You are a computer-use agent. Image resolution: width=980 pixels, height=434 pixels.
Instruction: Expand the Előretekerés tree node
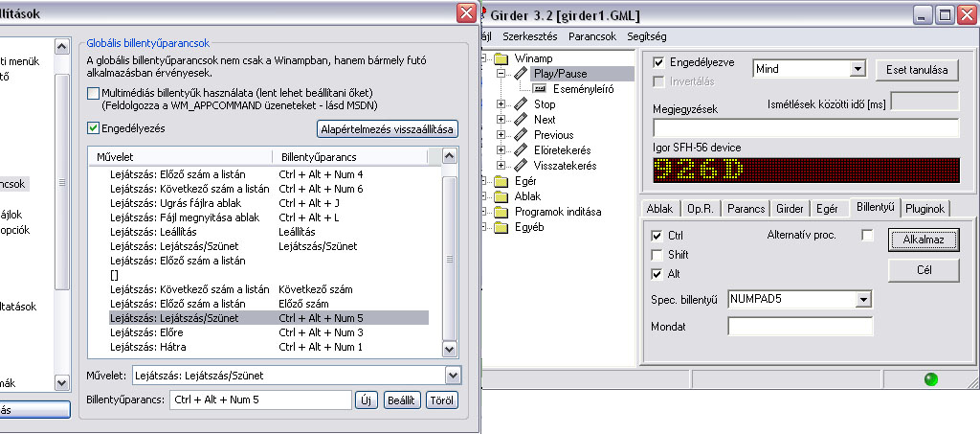tap(501, 150)
